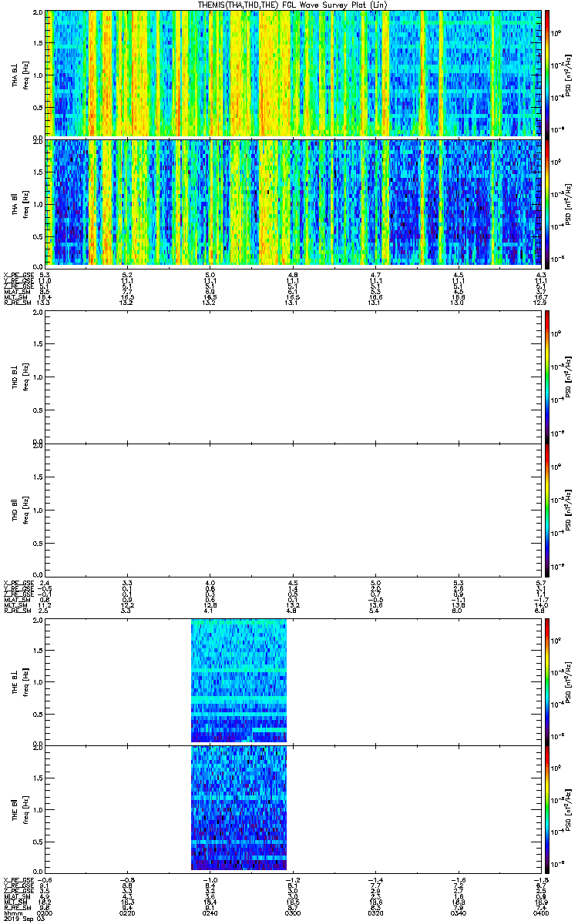Click the 0300 time tick label

pyautogui.click(x=293, y=912)
